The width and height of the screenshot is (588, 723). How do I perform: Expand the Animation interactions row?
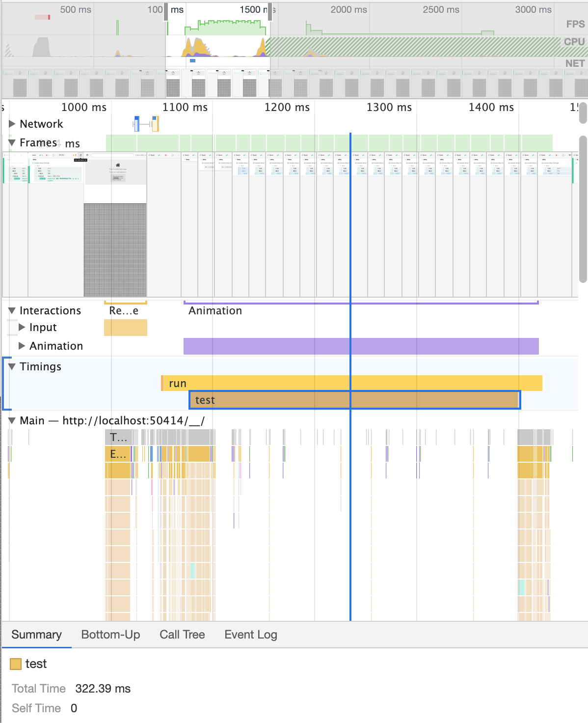(22, 346)
